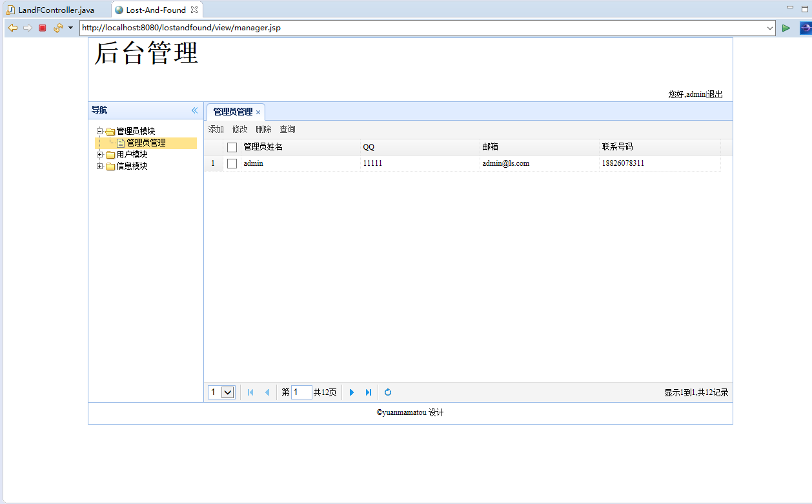Click the 18826078311 phone cell
This screenshot has height=504, width=812.
point(660,163)
